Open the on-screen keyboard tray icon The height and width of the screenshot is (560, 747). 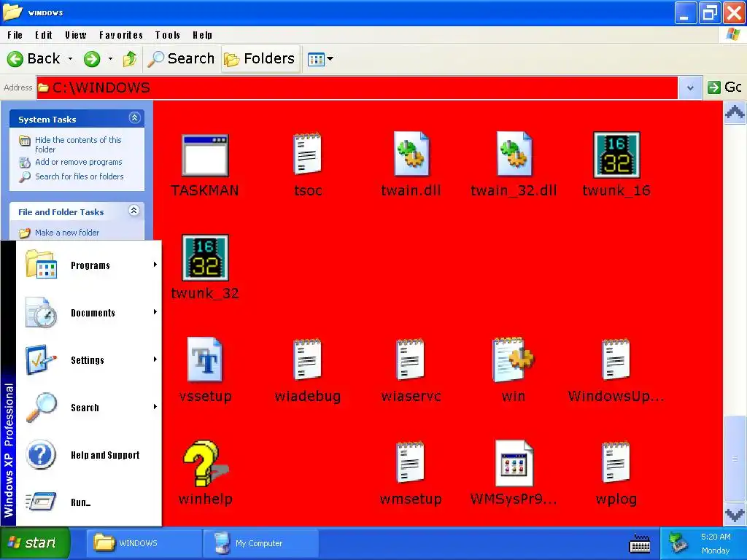pyautogui.click(x=640, y=544)
